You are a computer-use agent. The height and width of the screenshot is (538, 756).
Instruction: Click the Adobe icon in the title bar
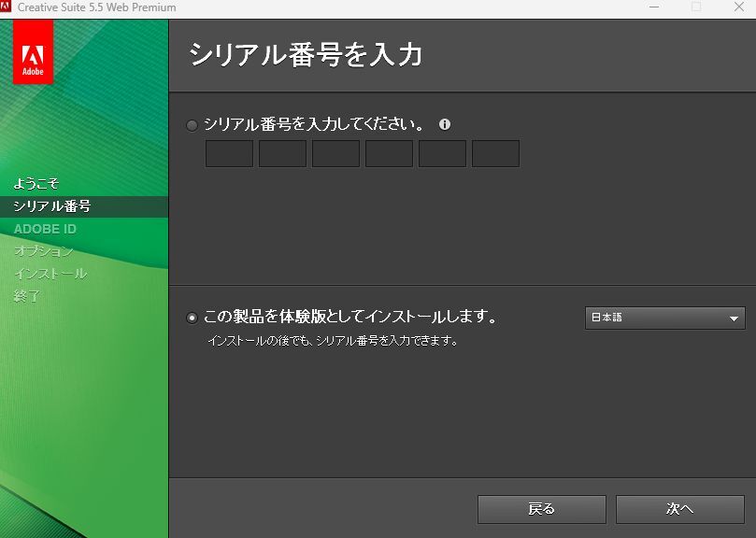coord(7,7)
